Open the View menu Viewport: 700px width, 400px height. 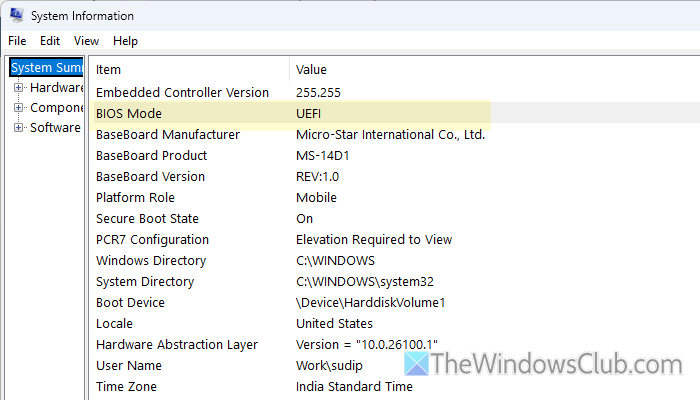point(86,41)
